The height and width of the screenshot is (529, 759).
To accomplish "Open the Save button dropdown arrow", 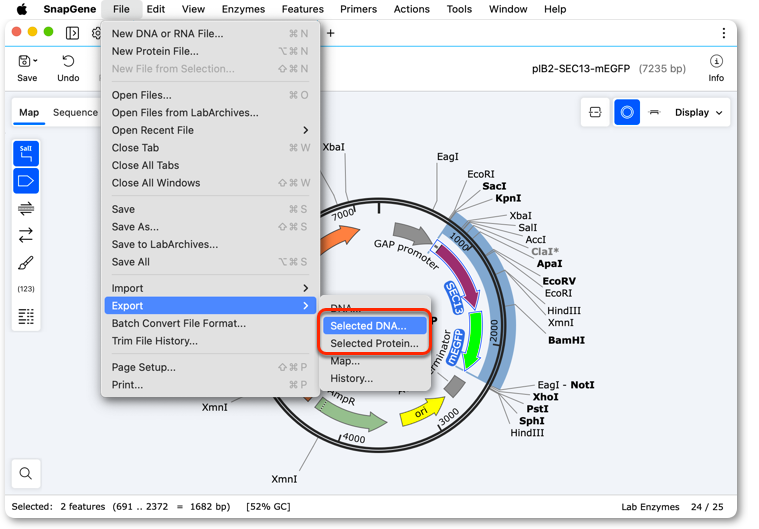I will pyautogui.click(x=35, y=61).
